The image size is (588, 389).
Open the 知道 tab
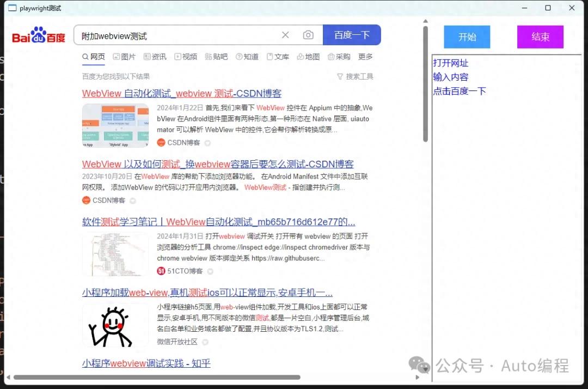(x=247, y=57)
